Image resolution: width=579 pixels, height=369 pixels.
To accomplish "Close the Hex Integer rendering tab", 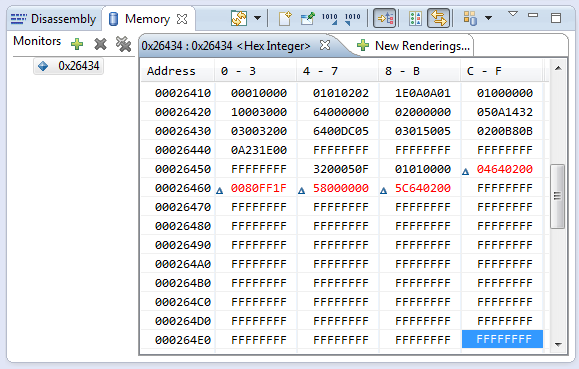I will pyautogui.click(x=325, y=45).
